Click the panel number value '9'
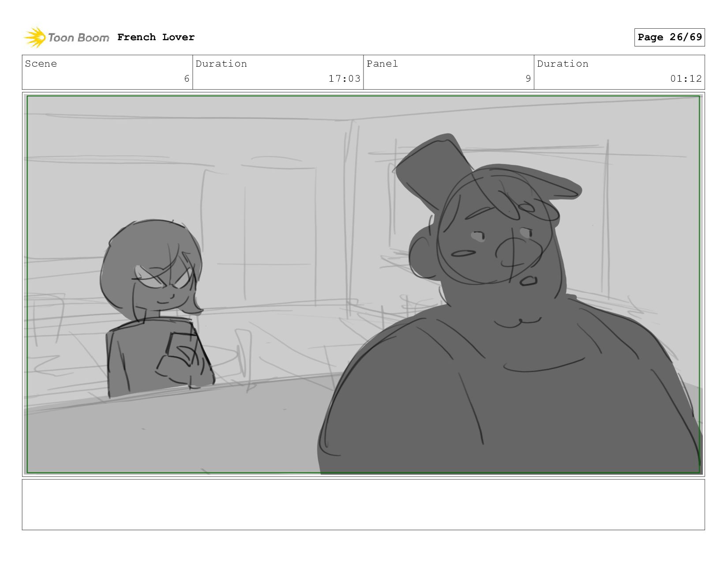 (x=528, y=79)
